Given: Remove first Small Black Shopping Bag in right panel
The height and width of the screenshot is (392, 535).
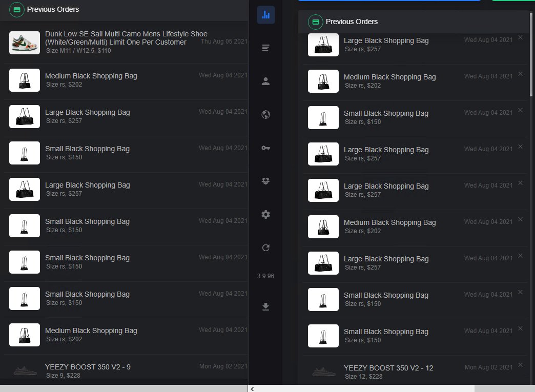Looking at the screenshot, I should tap(520, 110).
